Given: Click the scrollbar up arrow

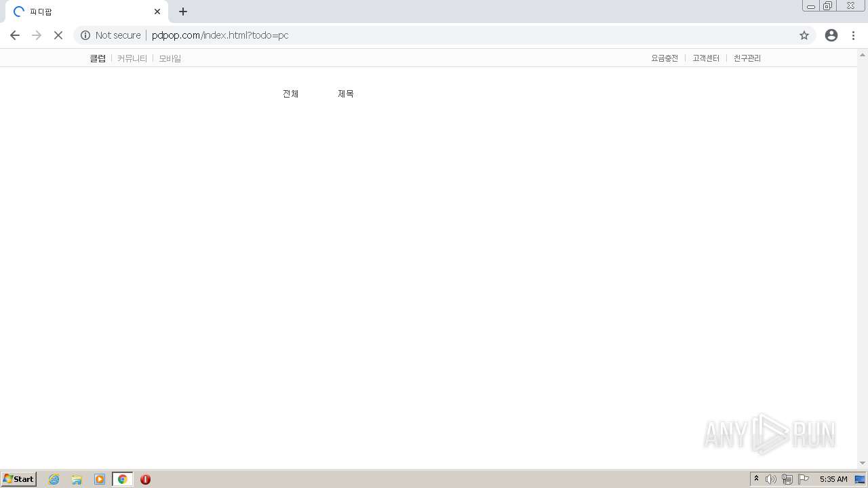Looking at the screenshot, I should point(863,55).
